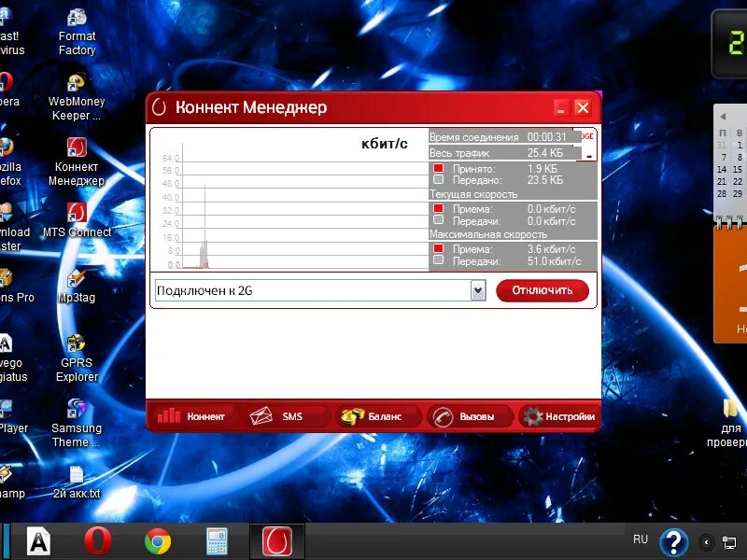Select the 2й акк.txt file icon
Screen dimensions: 747x560
[77, 483]
